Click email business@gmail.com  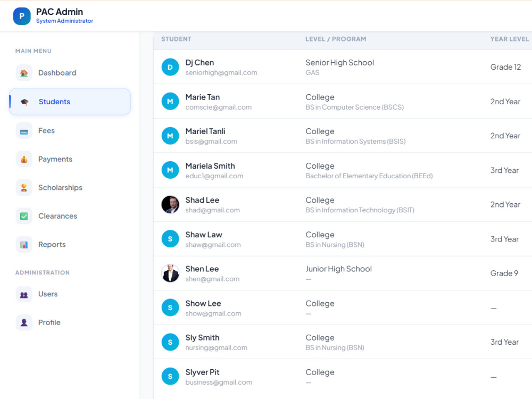point(219,383)
